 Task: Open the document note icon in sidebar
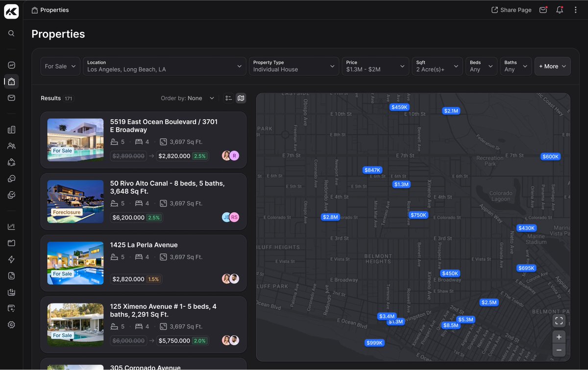tap(11, 275)
